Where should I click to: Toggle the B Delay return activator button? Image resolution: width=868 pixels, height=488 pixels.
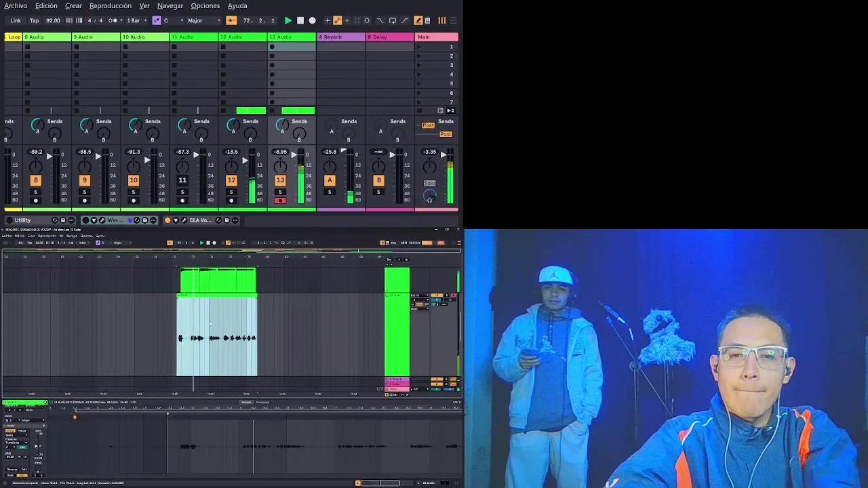point(378,180)
